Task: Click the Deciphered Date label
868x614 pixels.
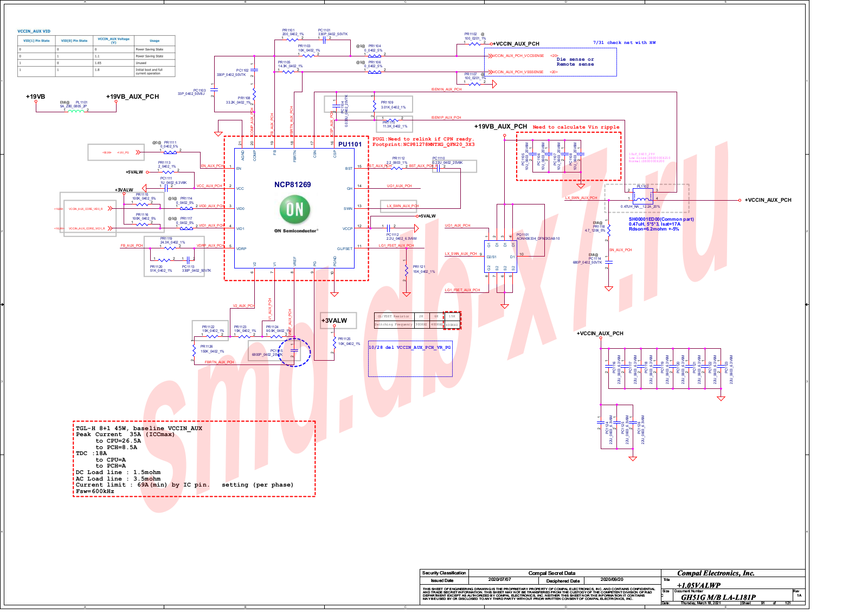Action: click(x=563, y=581)
